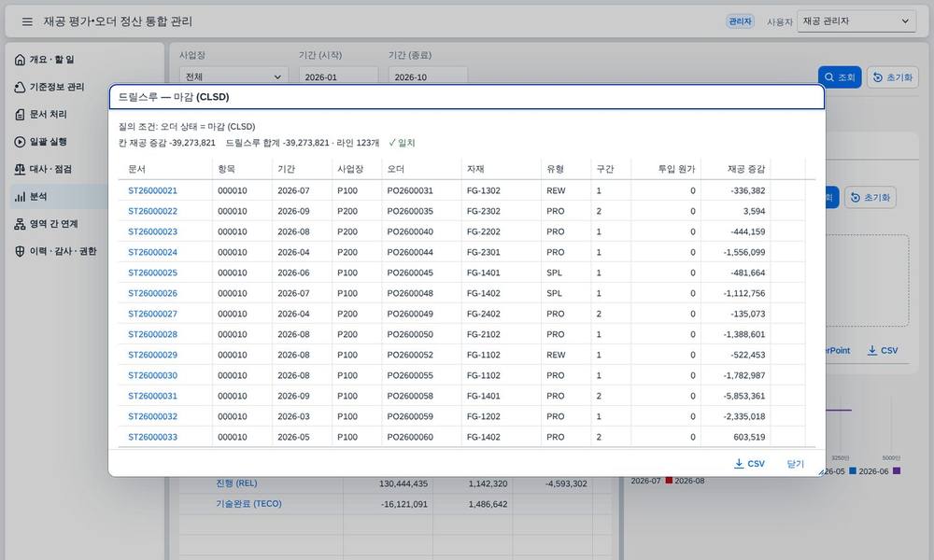Open document link ST26000022
This screenshot has width=934, height=560.
[152, 211]
